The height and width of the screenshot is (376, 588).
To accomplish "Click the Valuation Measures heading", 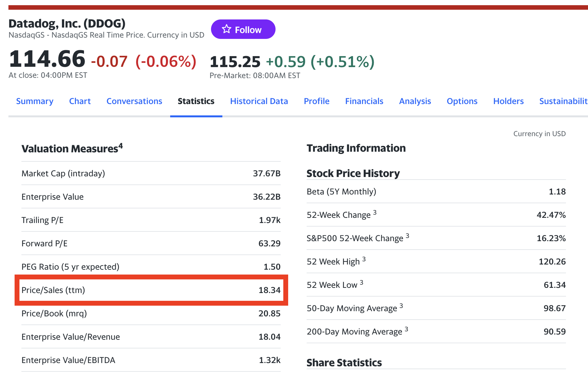I will point(72,148).
